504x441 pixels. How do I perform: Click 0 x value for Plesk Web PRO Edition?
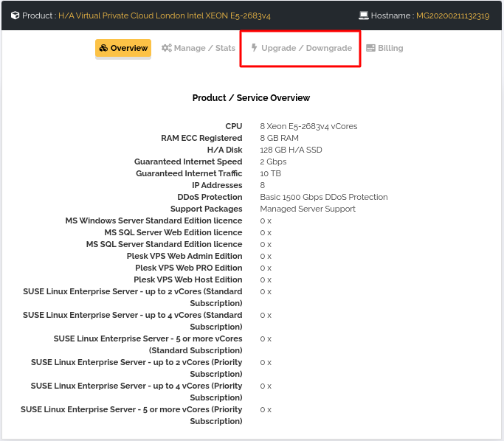266,268
